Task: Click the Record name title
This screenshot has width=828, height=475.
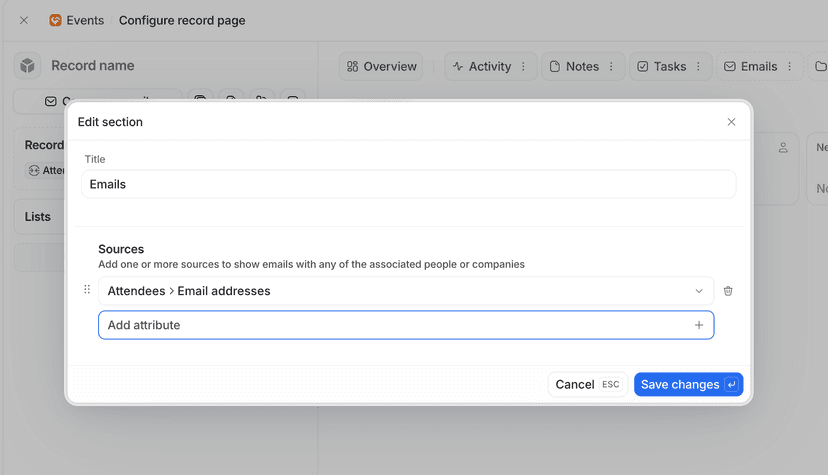Action: click(x=92, y=66)
